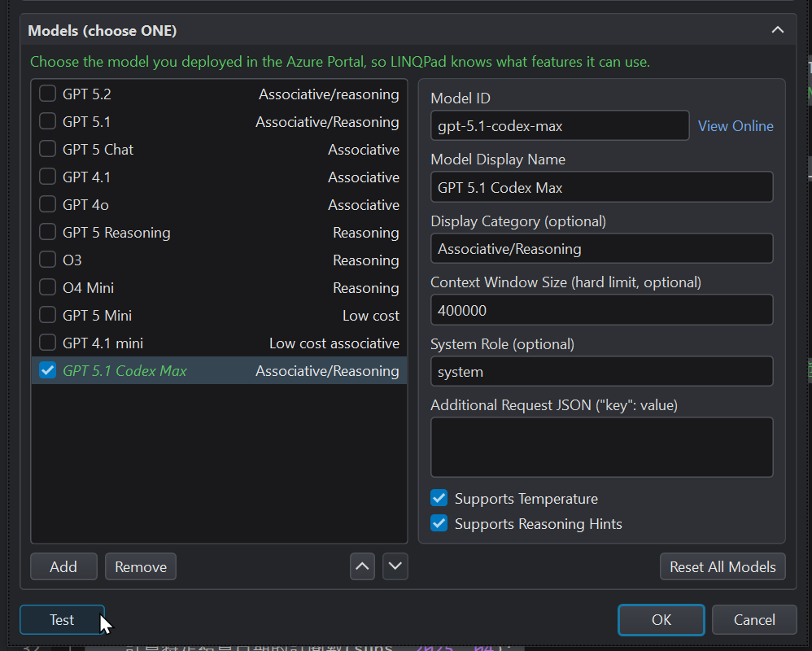Select the O3 row label

[72, 260]
